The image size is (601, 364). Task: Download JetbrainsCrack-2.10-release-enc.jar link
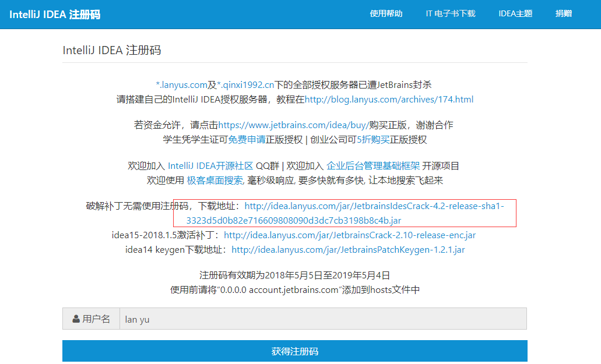point(350,235)
